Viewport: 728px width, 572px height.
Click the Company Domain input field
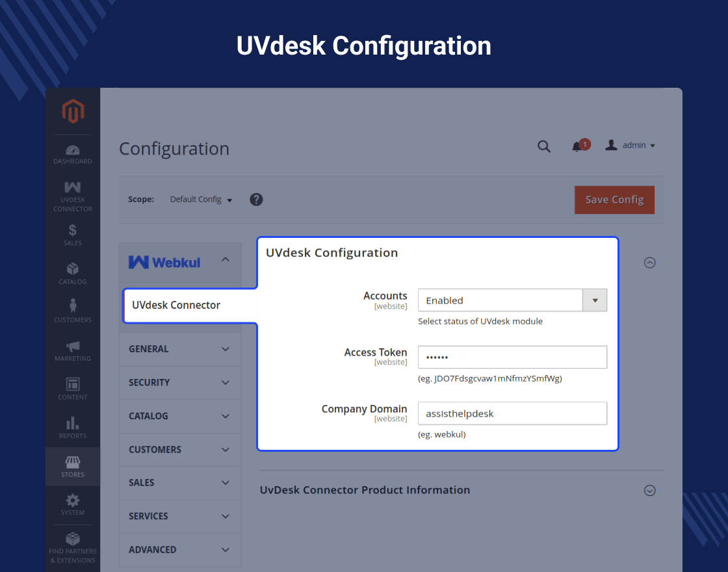coord(512,413)
